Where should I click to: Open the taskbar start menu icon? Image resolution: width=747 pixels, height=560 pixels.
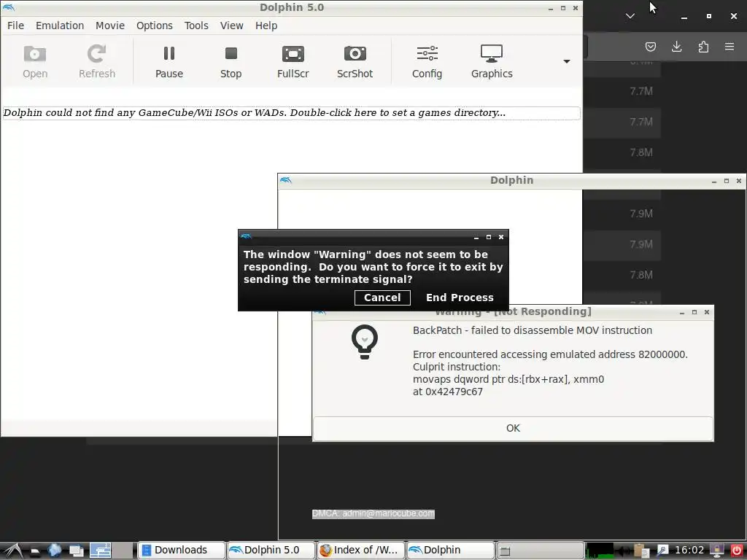(12, 550)
